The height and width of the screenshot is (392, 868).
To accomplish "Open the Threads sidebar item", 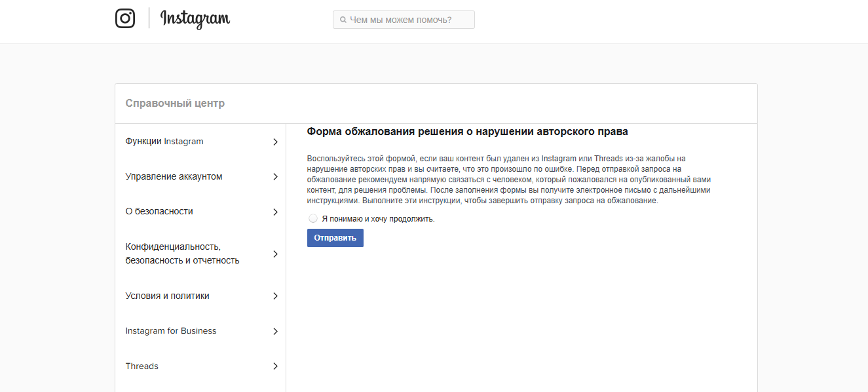I will [142, 366].
